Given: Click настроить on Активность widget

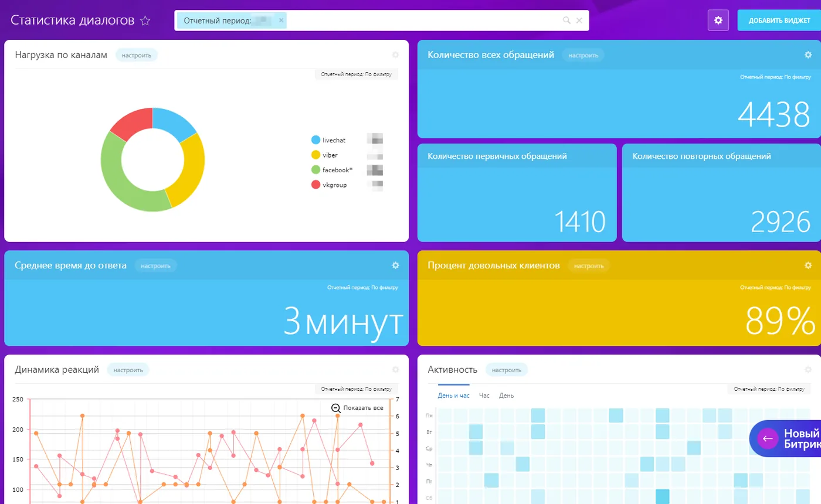Looking at the screenshot, I should (x=507, y=370).
